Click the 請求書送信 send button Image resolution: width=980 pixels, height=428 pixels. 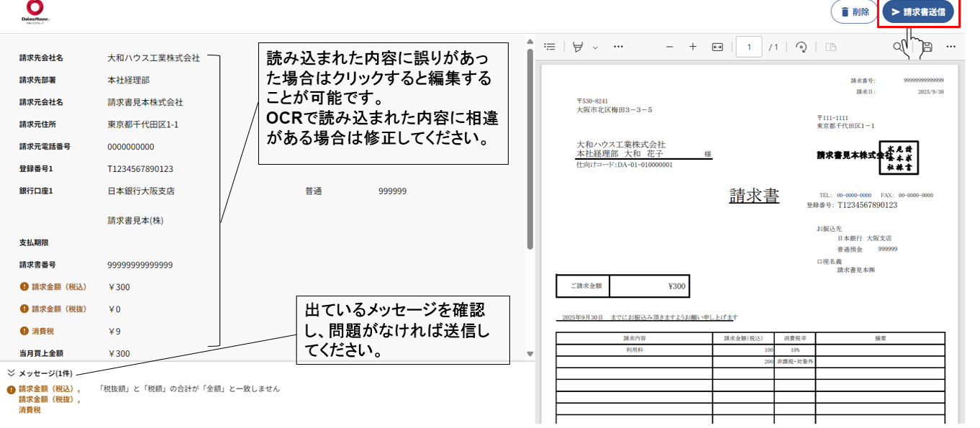pos(917,12)
